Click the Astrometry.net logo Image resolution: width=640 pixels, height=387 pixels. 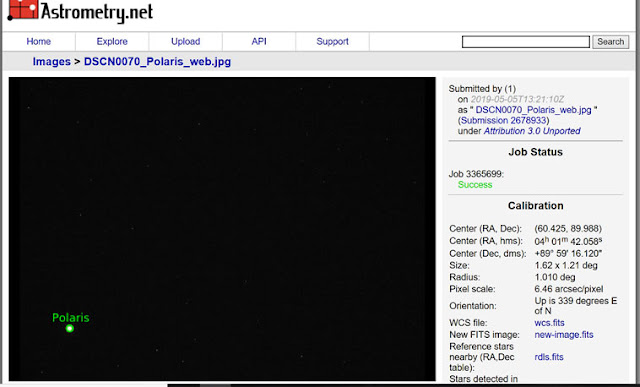coord(80,11)
